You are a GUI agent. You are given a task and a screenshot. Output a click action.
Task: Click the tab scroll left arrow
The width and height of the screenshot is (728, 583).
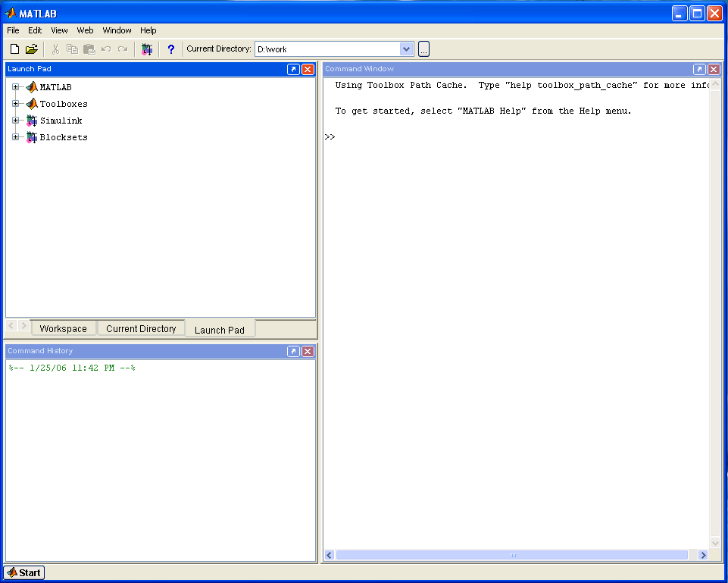(11, 326)
